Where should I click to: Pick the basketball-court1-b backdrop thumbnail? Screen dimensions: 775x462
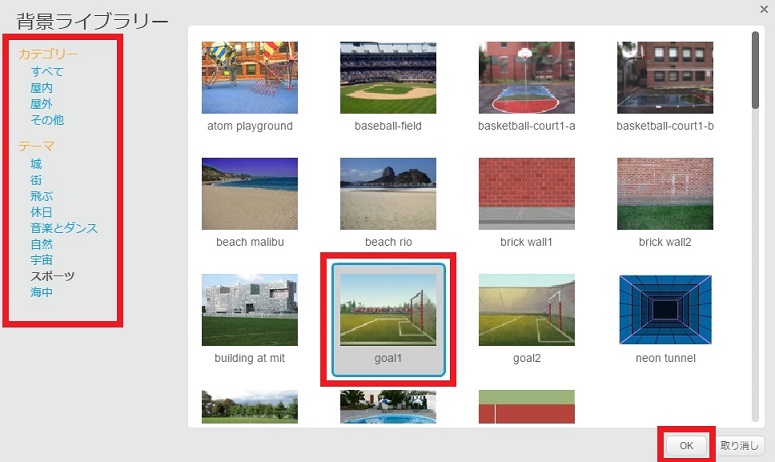coord(665,78)
